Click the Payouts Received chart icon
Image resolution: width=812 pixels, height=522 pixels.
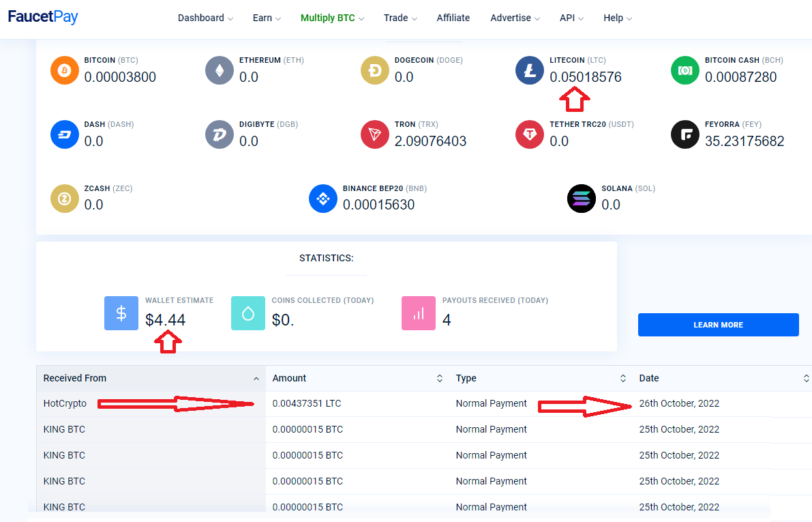tap(419, 313)
